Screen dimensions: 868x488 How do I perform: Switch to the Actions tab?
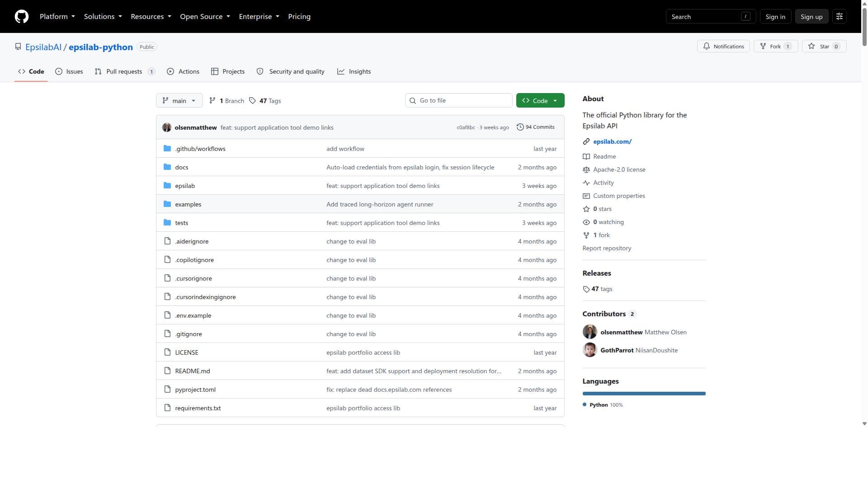[x=183, y=72]
